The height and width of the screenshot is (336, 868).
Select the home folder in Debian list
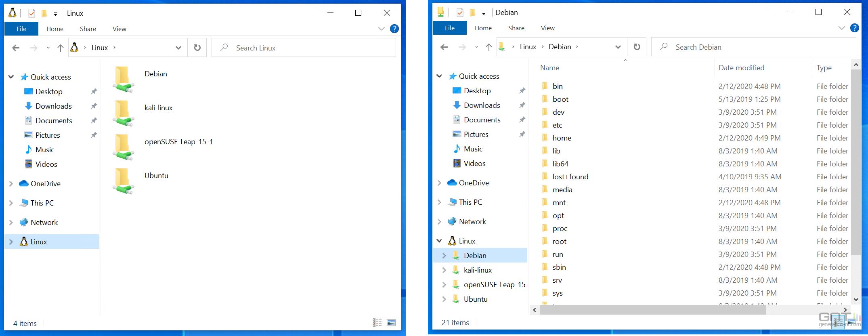click(x=562, y=138)
